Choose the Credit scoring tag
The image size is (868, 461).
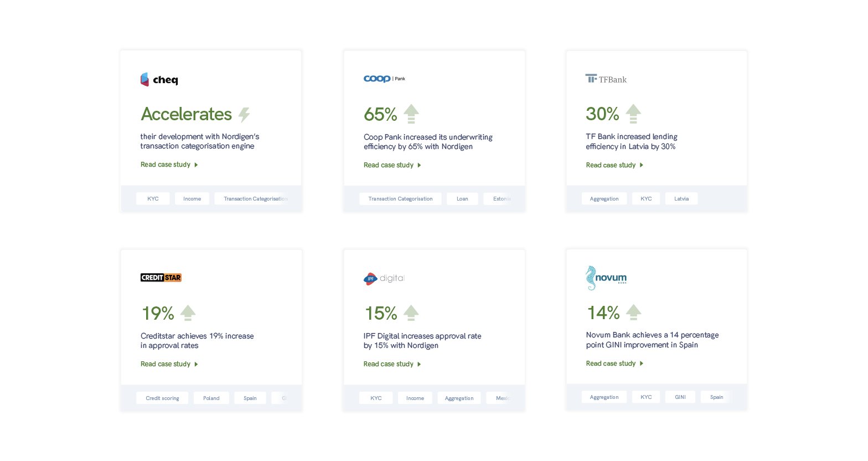coord(162,398)
